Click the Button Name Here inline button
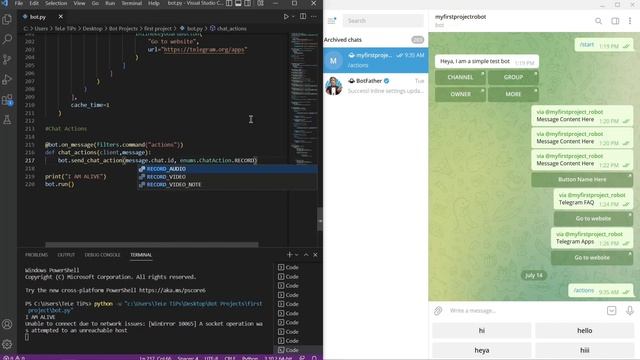 pos(582,180)
